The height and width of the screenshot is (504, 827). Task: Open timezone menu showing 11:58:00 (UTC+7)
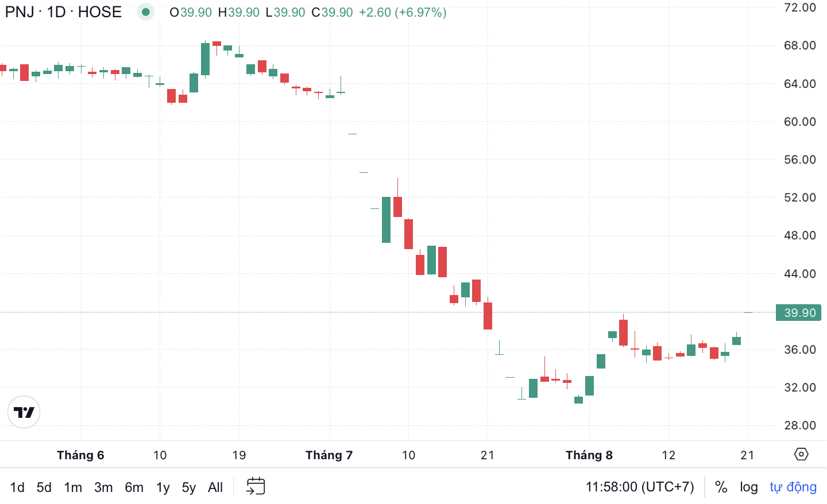(640, 487)
